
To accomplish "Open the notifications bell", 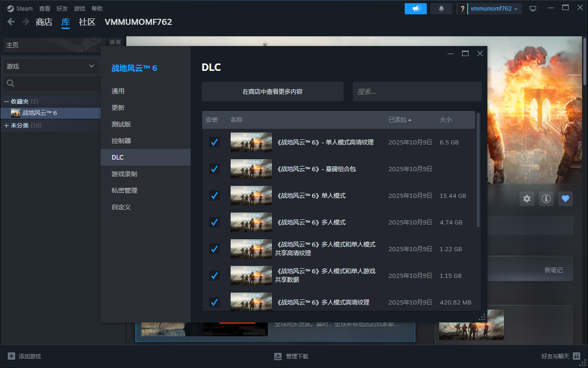I will point(441,9).
